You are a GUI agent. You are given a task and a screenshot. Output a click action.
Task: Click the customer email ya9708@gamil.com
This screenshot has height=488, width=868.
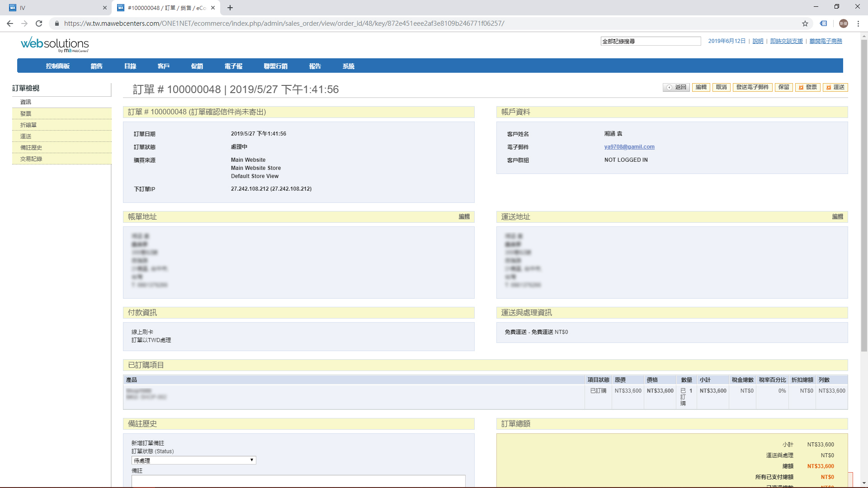click(x=629, y=147)
